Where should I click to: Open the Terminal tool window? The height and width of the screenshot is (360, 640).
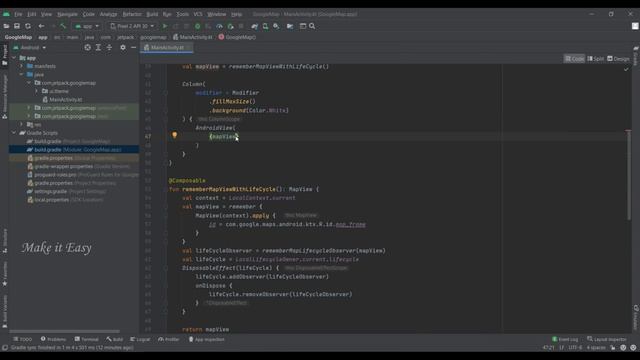[x=87, y=339]
